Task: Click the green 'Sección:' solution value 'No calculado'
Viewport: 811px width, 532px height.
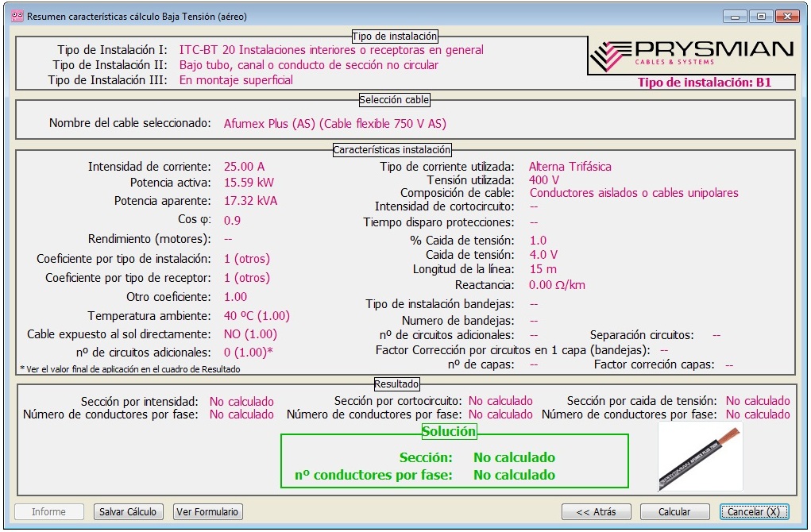Action: pyautogui.click(x=514, y=457)
